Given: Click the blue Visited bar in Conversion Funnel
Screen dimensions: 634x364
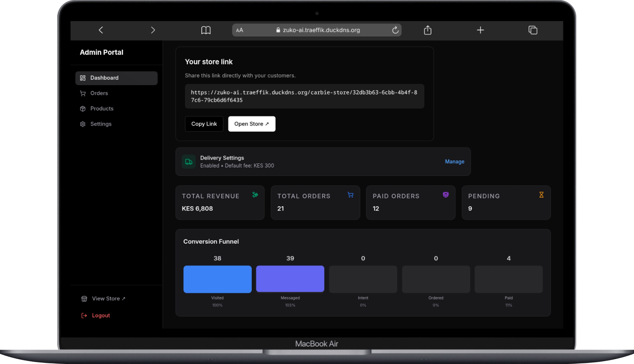Looking at the screenshot, I should click(217, 279).
